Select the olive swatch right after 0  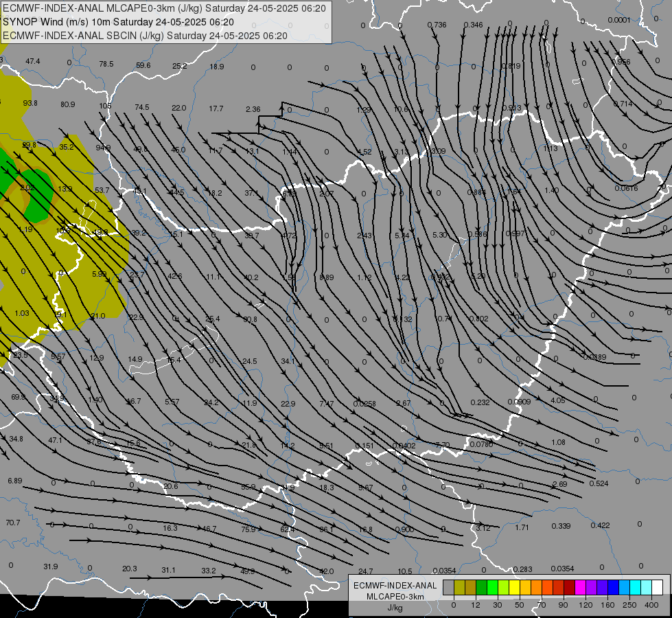(x=459, y=587)
